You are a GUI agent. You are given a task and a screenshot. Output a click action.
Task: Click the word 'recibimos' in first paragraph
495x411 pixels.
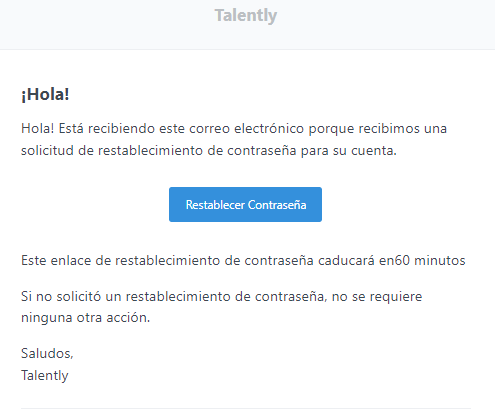point(389,128)
